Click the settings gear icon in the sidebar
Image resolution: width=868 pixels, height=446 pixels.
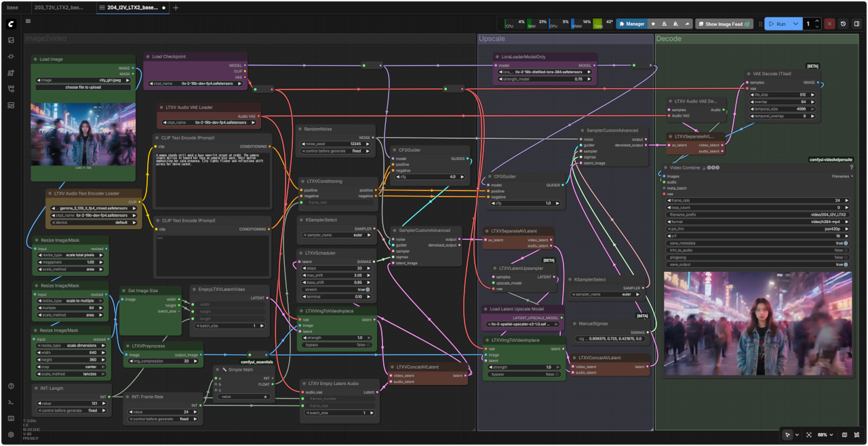pos(11,434)
